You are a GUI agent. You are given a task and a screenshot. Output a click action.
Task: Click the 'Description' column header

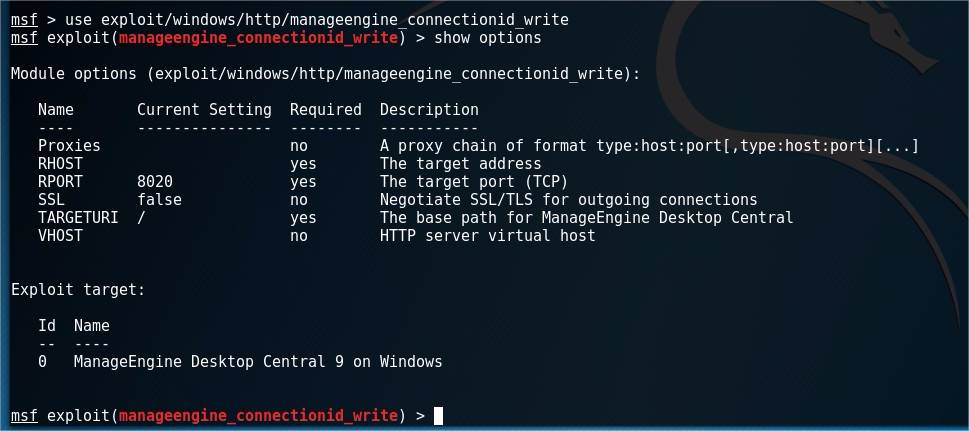coord(429,110)
